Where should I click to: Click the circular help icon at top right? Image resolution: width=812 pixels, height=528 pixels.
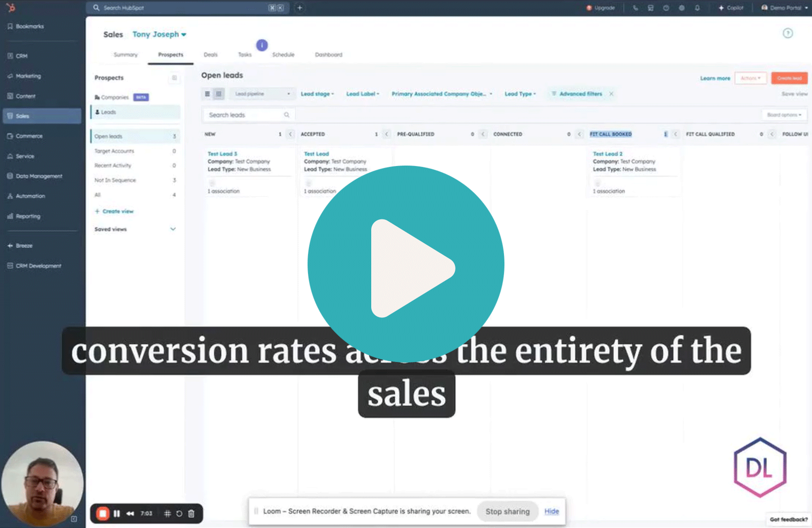[x=788, y=33]
